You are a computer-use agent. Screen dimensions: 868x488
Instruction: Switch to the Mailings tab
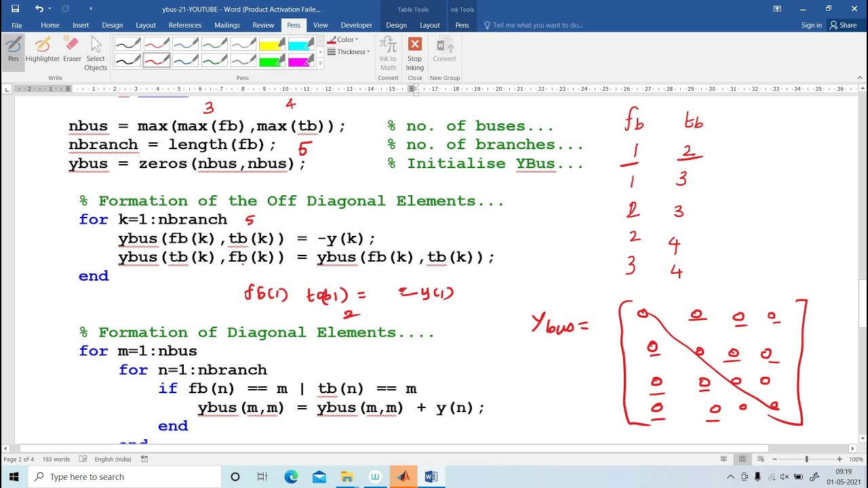pos(227,25)
